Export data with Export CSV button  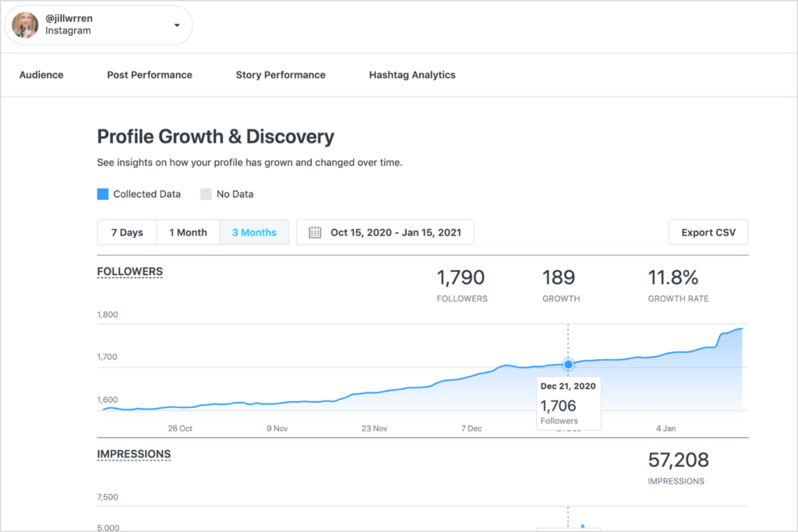pyautogui.click(x=708, y=232)
